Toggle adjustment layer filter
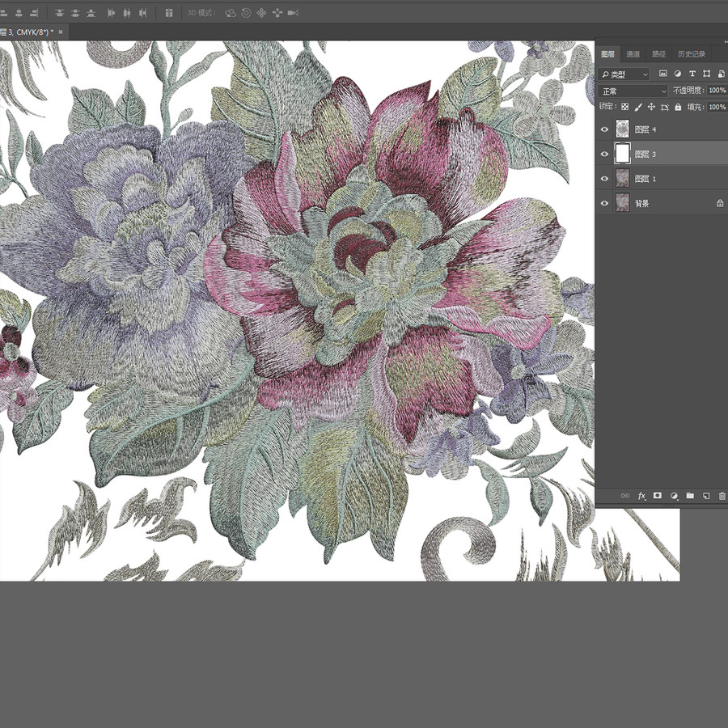 click(677, 74)
